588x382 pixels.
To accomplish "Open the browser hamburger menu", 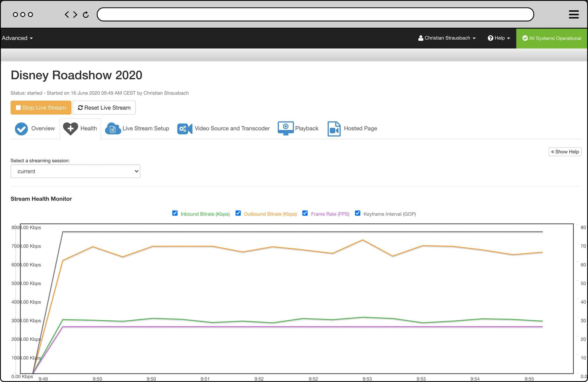I will (x=574, y=14).
